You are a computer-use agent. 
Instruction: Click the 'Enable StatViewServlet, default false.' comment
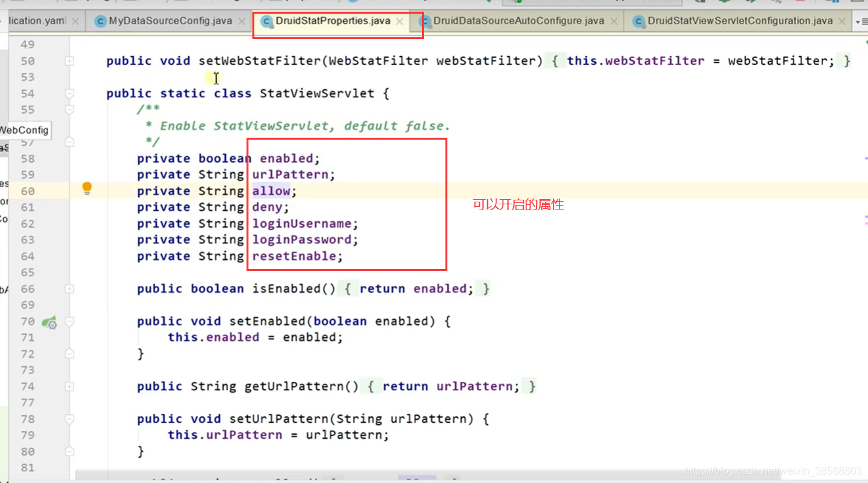305,126
